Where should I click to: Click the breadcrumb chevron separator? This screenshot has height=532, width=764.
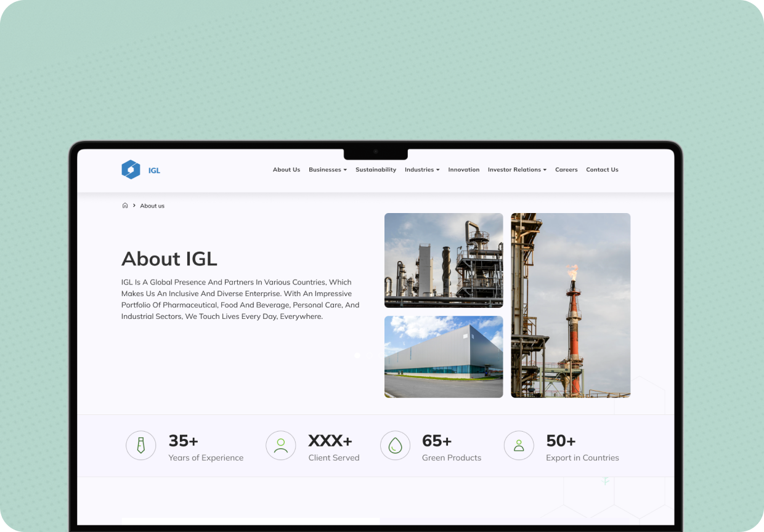(134, 206)
